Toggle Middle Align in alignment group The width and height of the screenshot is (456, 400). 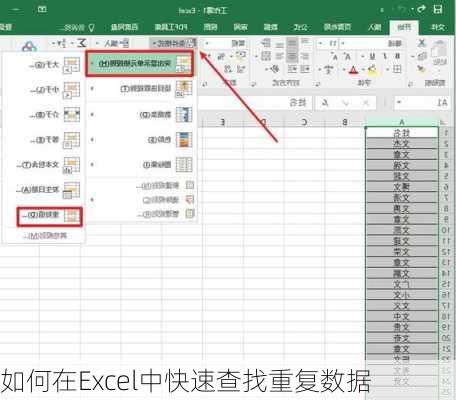click(292, 43)
